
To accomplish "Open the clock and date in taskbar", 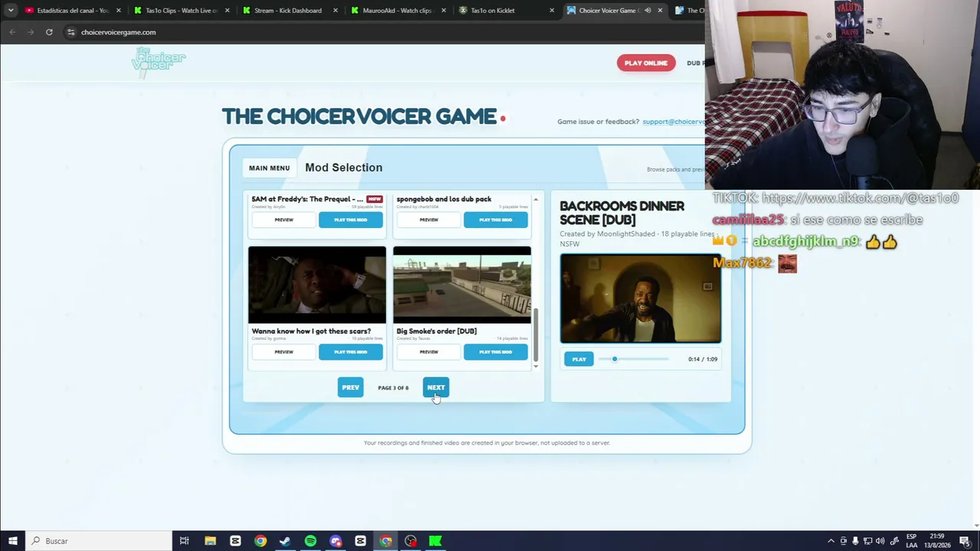I will coord(938,541).
